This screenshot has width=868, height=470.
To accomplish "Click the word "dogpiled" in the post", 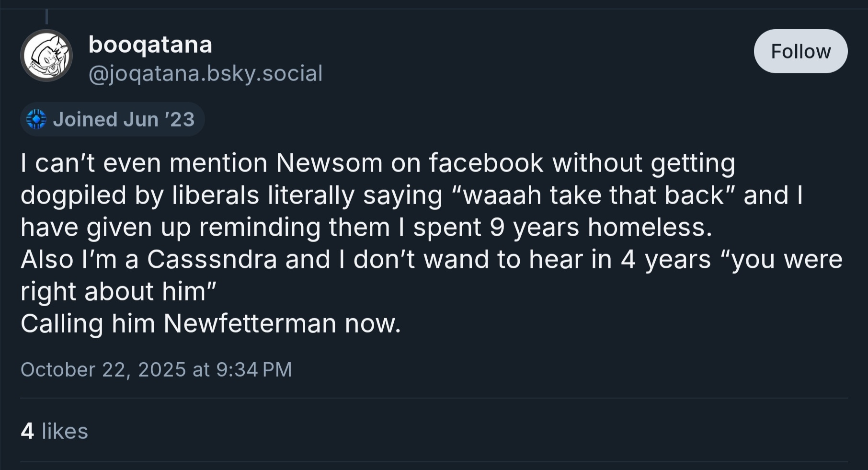I will (73, 195).
